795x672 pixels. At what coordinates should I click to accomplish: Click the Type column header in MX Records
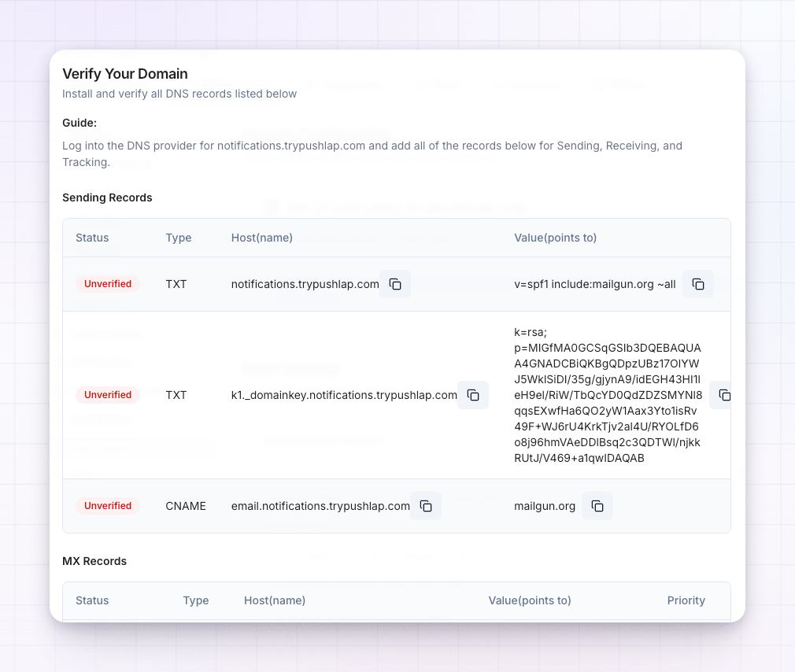(x=196, y=600)
